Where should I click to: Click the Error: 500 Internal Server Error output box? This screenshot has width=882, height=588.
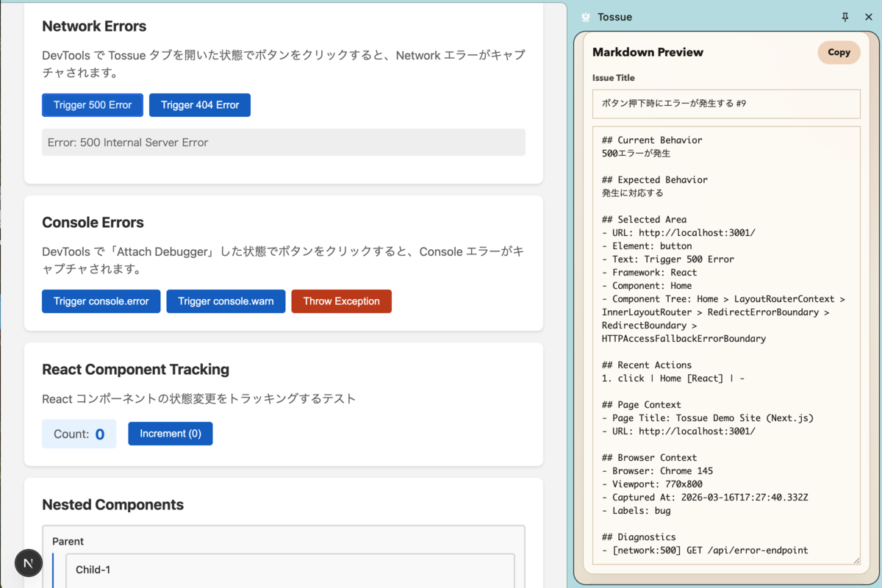point(284,143)
